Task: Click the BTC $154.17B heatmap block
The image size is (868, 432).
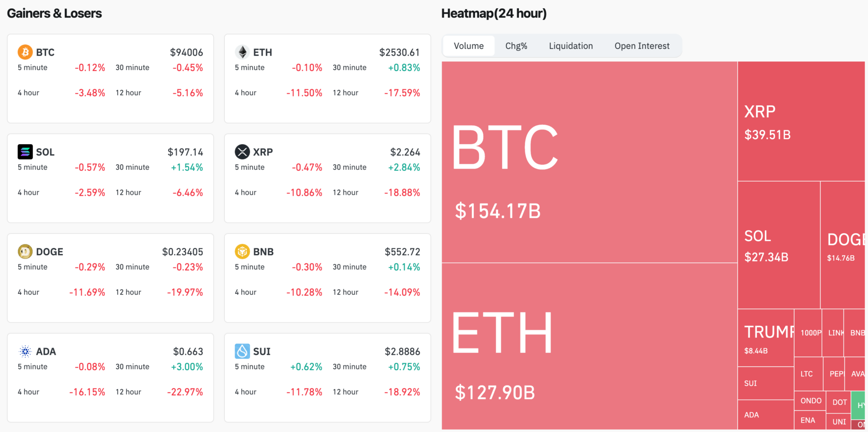Action: 589,162
